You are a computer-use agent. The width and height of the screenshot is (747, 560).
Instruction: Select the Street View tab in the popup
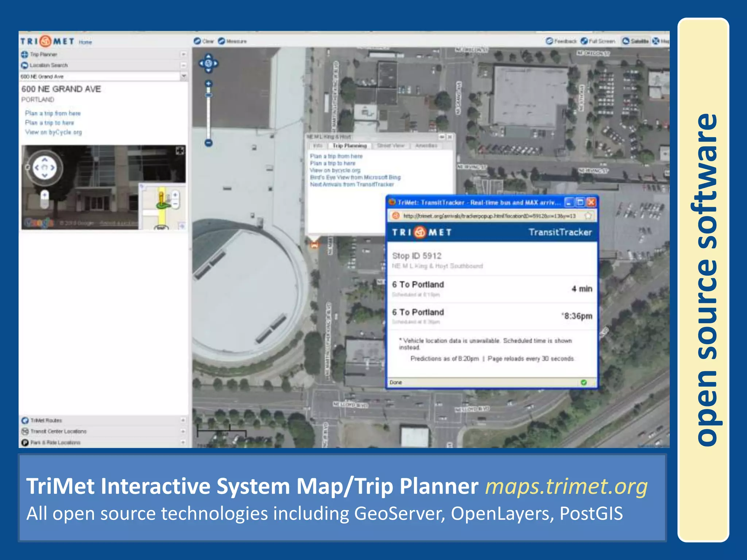(391, 146)
